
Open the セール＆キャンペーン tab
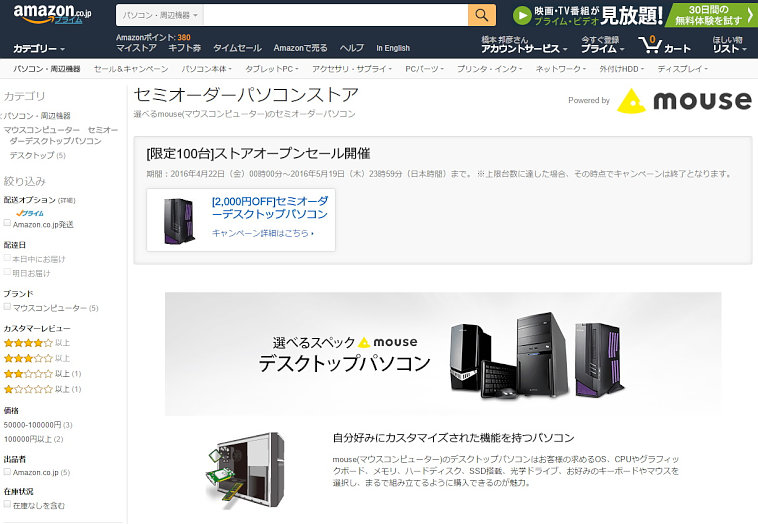[x=131, y=69]
